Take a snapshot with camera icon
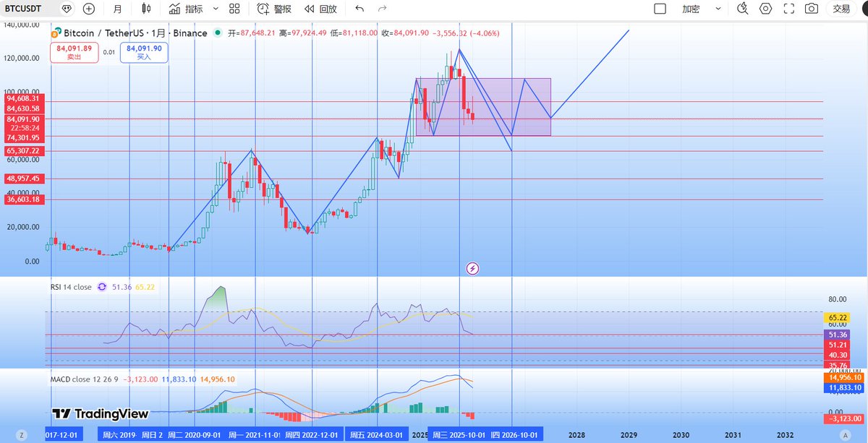 coord(812,9)
